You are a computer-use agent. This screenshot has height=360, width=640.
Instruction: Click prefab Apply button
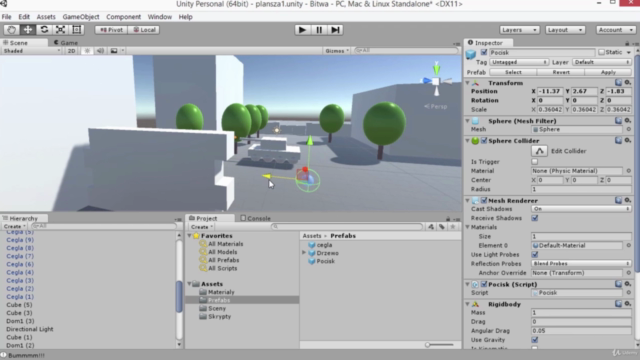pos(608,72)
